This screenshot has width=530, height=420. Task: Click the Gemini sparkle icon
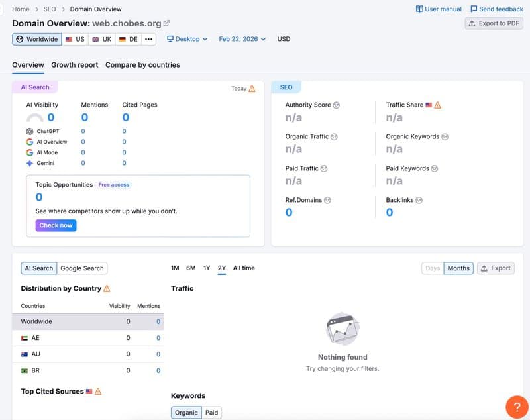30,163
